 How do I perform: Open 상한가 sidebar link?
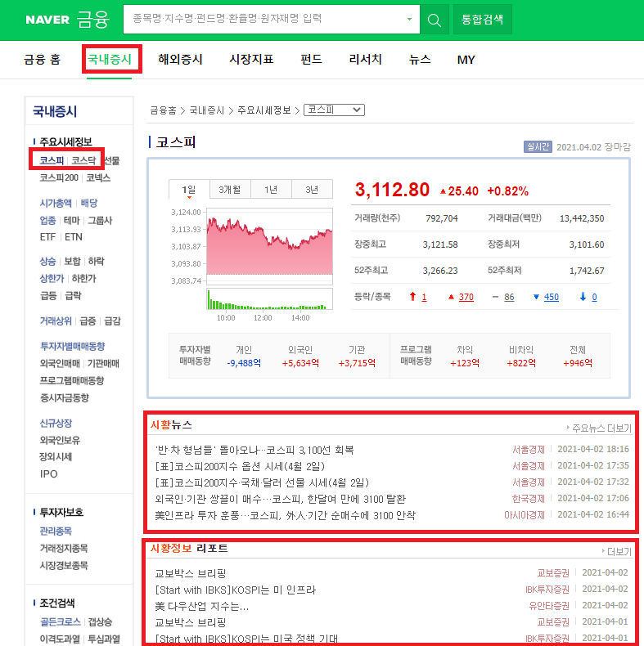click(x=52, y=279)
